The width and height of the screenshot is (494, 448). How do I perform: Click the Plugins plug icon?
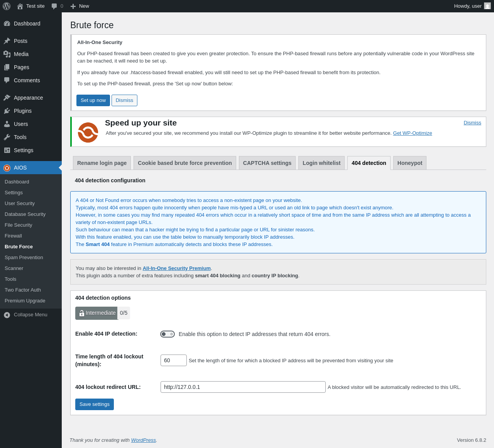click(7, 111)
